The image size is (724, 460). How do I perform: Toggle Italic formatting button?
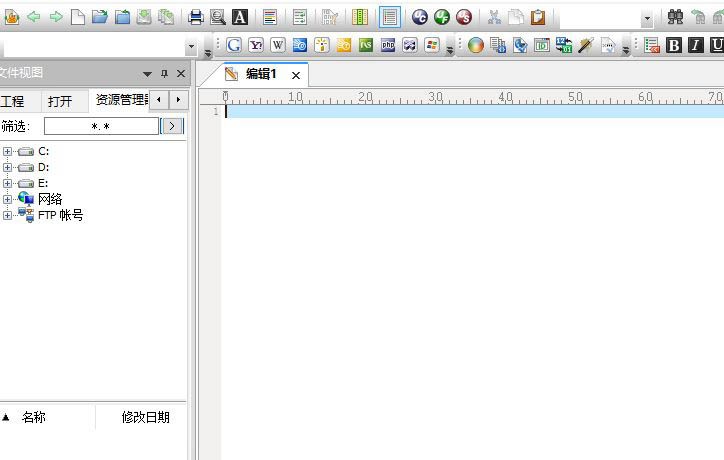696,45
